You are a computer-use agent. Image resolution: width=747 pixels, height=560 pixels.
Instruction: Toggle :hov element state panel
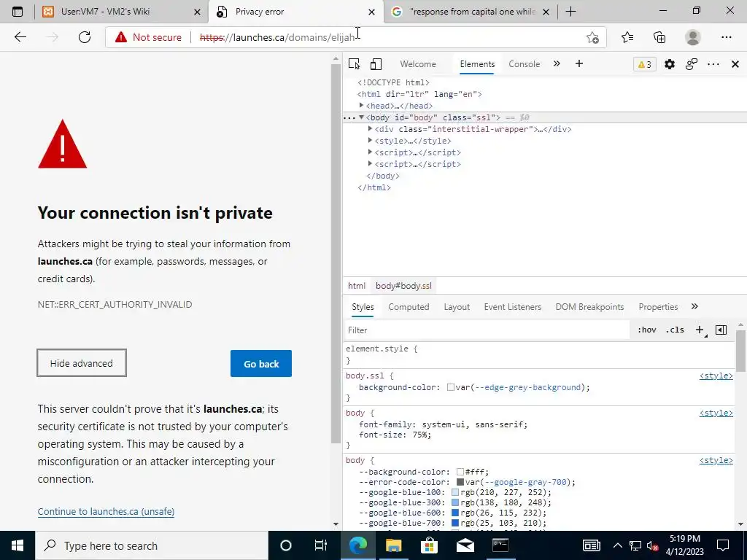(x=646, y=330)
